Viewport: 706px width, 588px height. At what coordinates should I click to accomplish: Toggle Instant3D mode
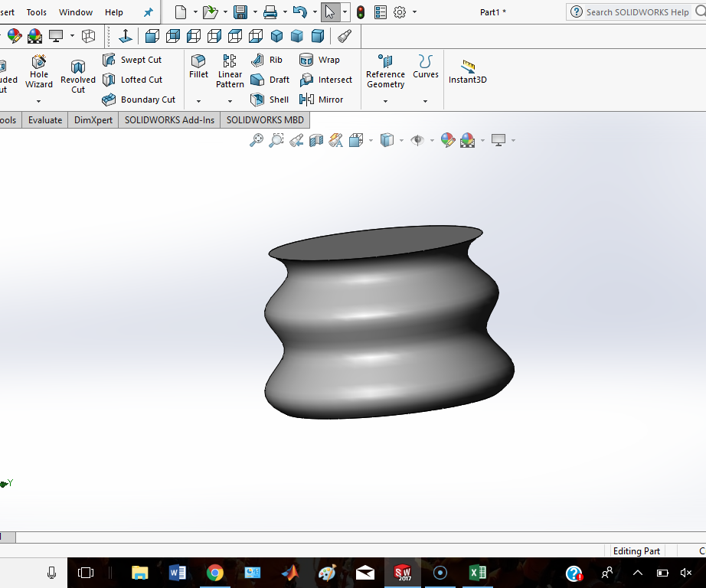[467, 71]
